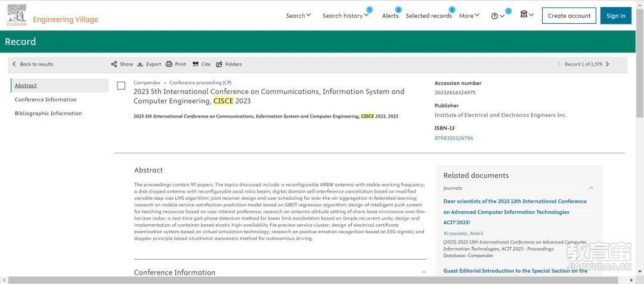Collapse the Journals related documents section

591,188
